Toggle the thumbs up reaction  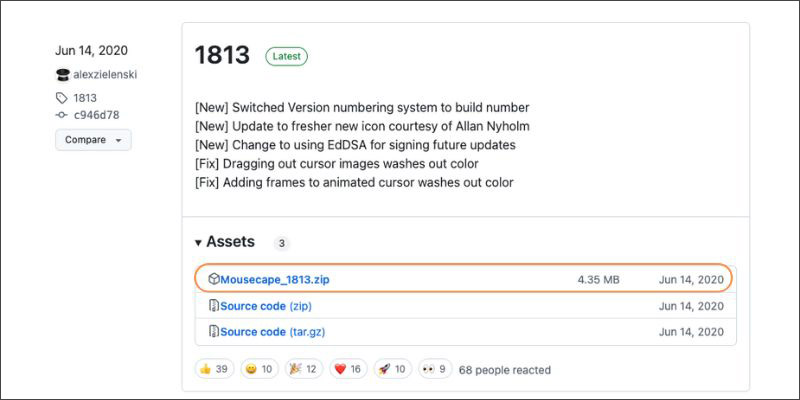(214, 369)
